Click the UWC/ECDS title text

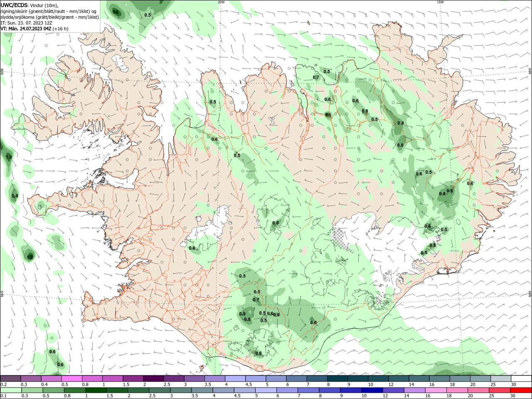coord(14,5)
